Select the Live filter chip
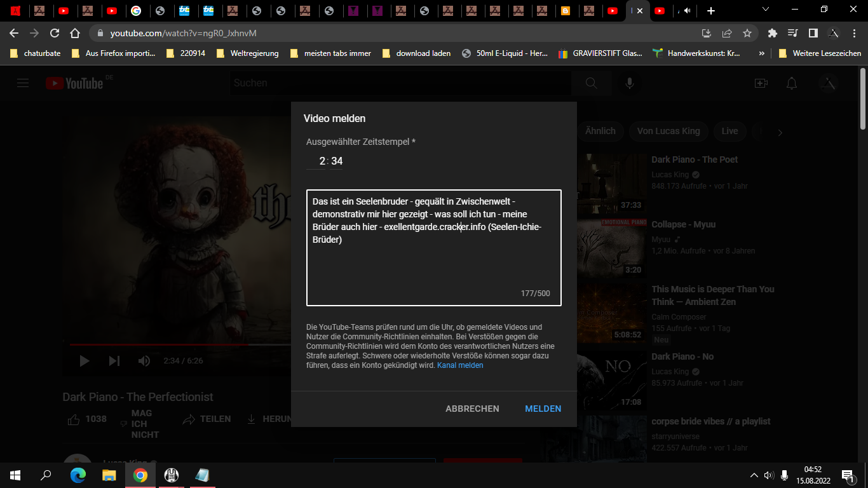868x488 pixels. click(x=729, y=131)
